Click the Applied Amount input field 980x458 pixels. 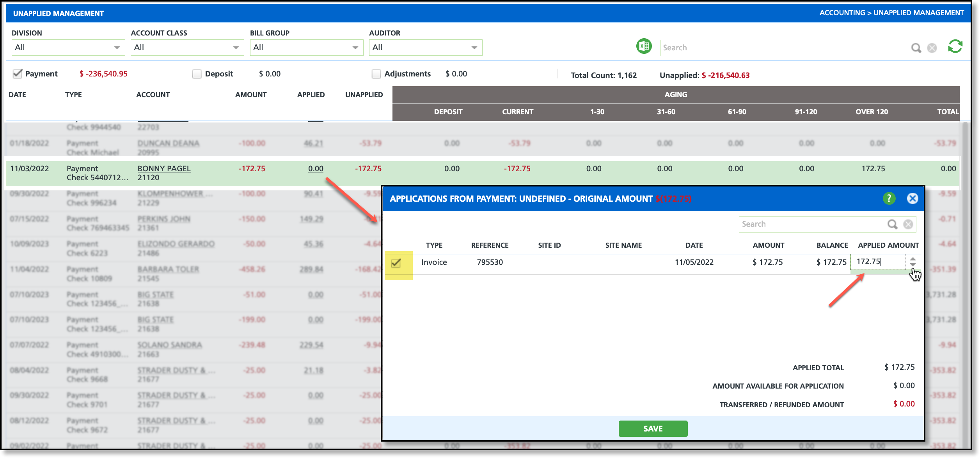click(x=879, y=262)
